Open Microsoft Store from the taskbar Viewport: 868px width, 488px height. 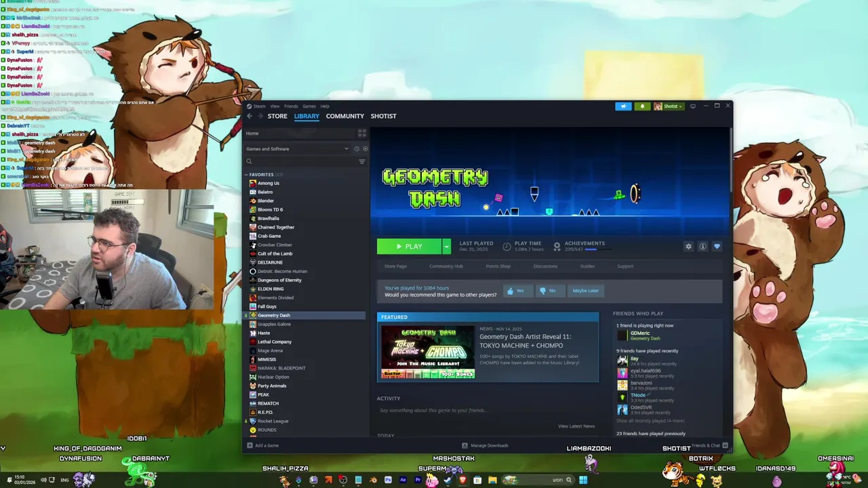477,480
